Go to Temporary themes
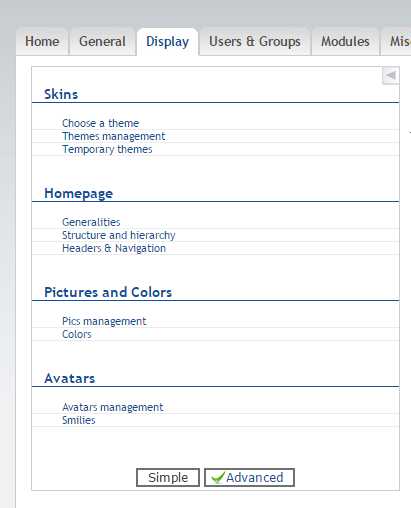 point(107,149)
